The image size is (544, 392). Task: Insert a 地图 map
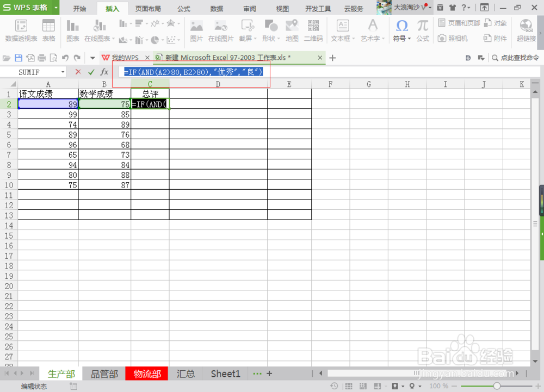click(292, 30)
